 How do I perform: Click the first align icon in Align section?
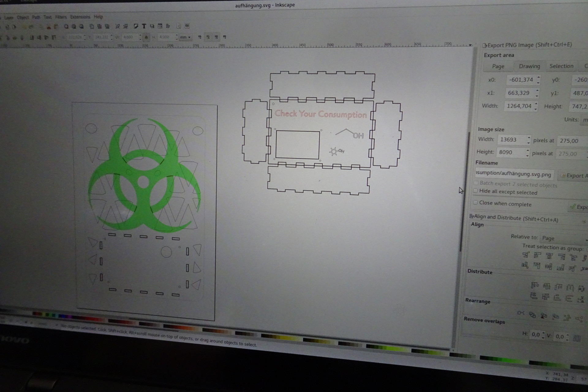click(x=526, y=254)
